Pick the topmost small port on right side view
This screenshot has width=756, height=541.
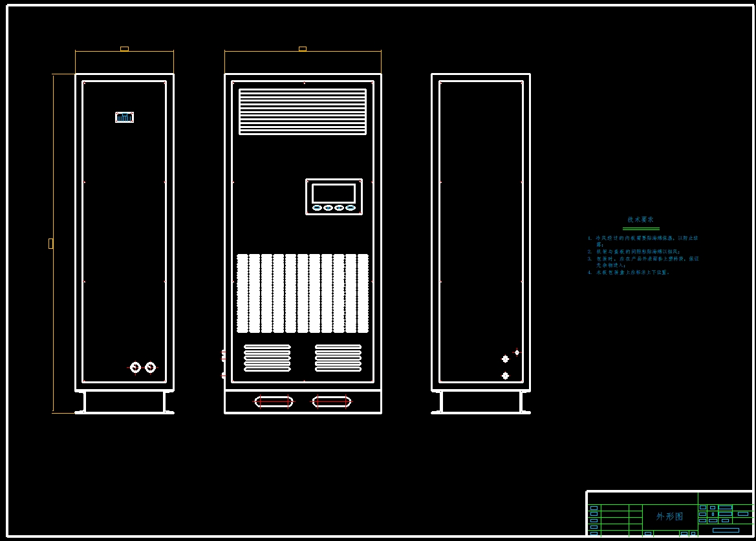[517, 353]
